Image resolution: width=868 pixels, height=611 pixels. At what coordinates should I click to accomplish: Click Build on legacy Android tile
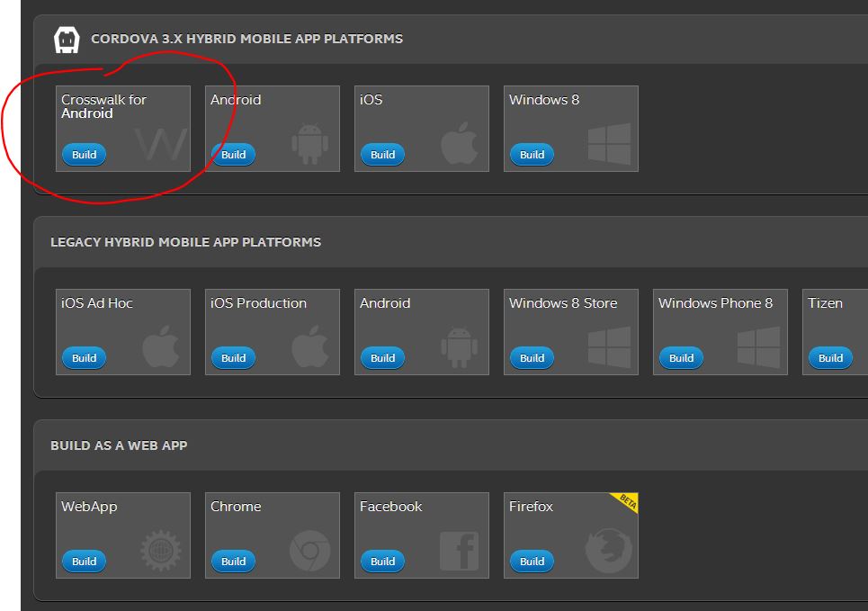click(382, 358)
